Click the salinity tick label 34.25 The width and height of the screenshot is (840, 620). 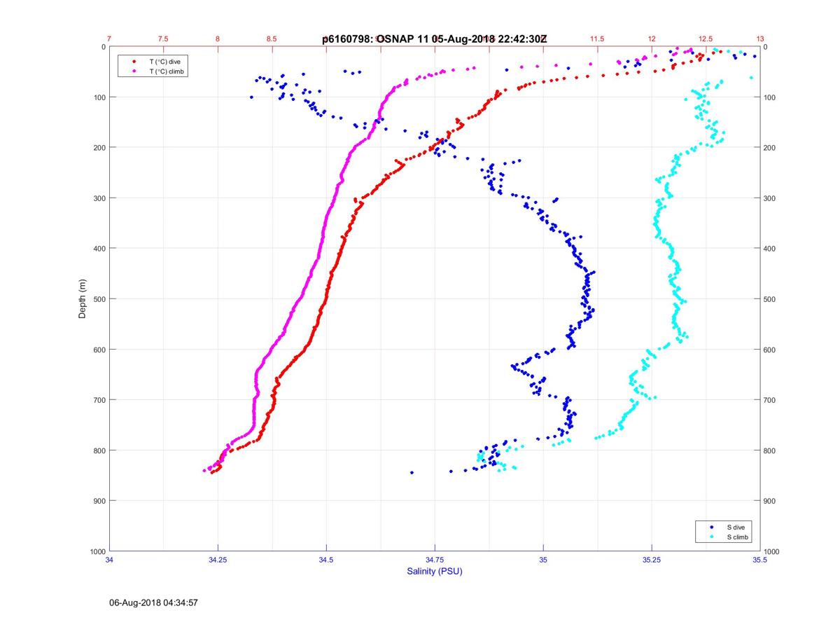218,560
